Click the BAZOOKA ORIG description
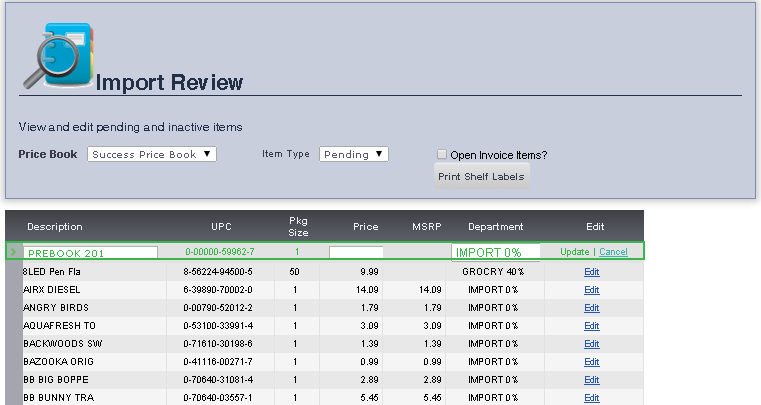This screenshot has height=405, width=761. tap(58, 361)
